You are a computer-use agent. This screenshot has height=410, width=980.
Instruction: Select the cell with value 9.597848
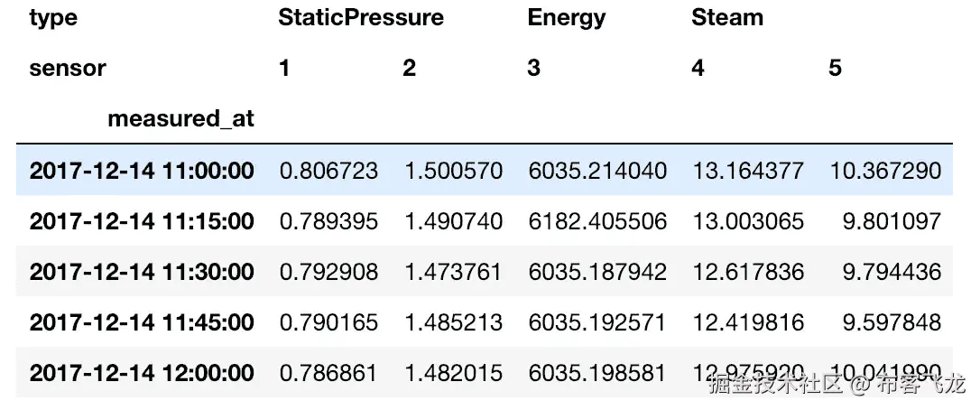pos(892,322)
